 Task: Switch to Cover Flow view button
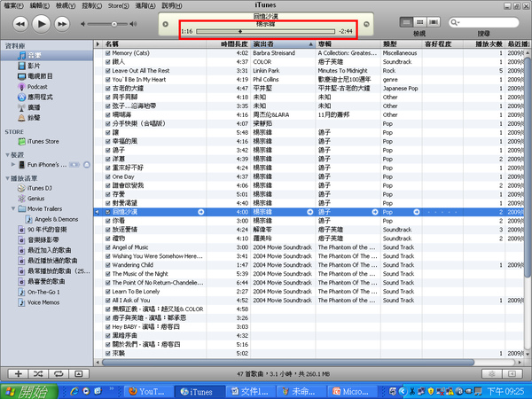pos(434,22)
